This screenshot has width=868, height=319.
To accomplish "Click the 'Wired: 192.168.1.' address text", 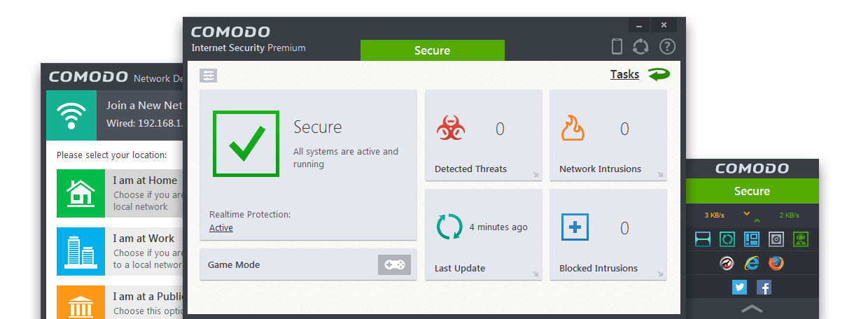I will coord(144,123).
